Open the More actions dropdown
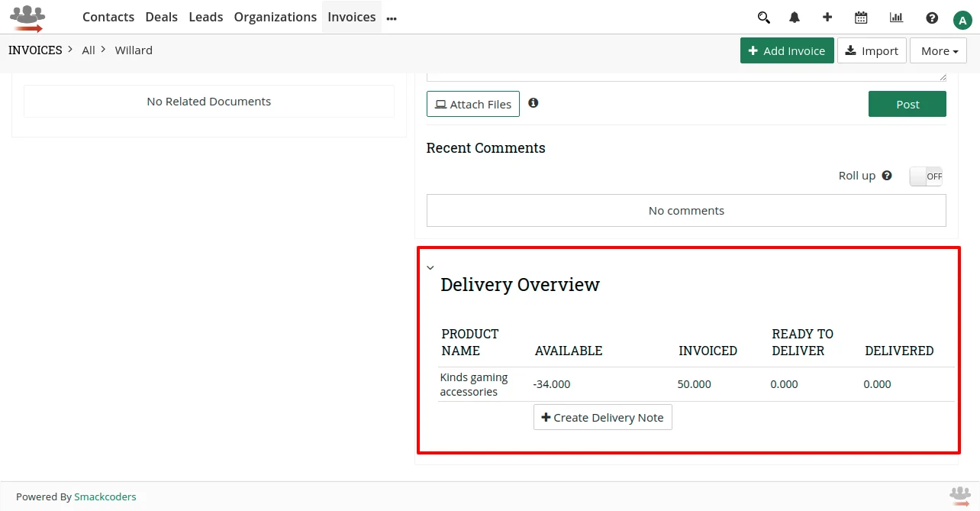This screenshot has width=980, height=511. click(x=938, y=50)
